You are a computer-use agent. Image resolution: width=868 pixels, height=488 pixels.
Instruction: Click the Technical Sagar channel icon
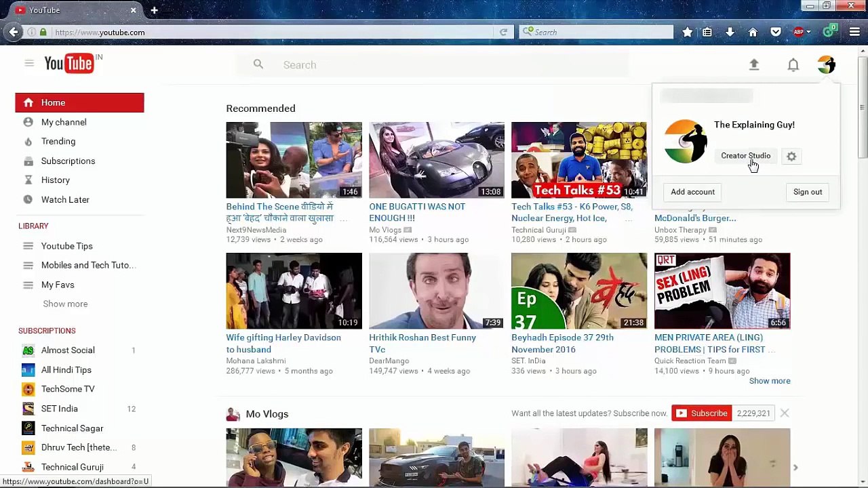28,428
